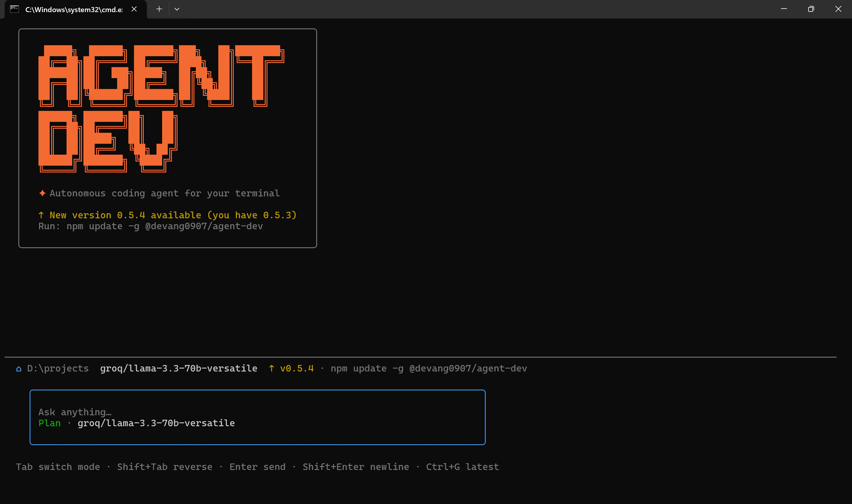Click the cmd icon on the tab
Screen dimensions: 852x504
[x=14, y=9]
